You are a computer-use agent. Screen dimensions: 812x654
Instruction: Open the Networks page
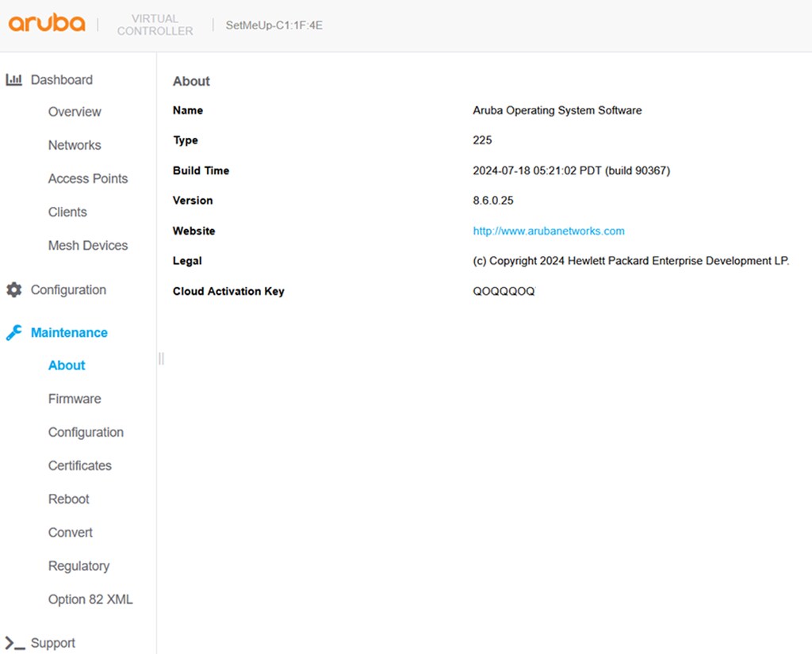[x=75, y=145]
